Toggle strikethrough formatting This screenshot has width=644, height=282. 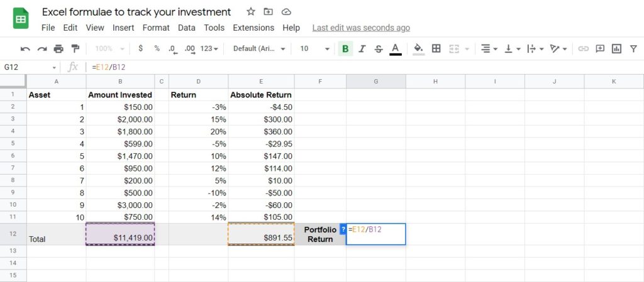(x=378, y=49)
